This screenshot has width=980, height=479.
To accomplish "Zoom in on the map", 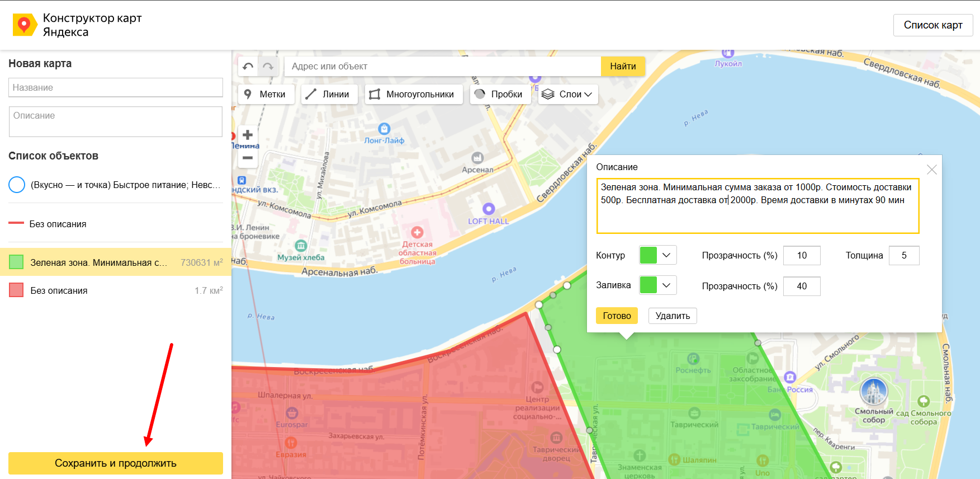I will click(248, 135).
